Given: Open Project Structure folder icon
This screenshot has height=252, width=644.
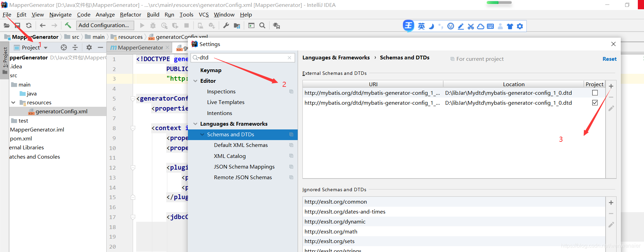Looking at the screenshot, I should (237, 25).
